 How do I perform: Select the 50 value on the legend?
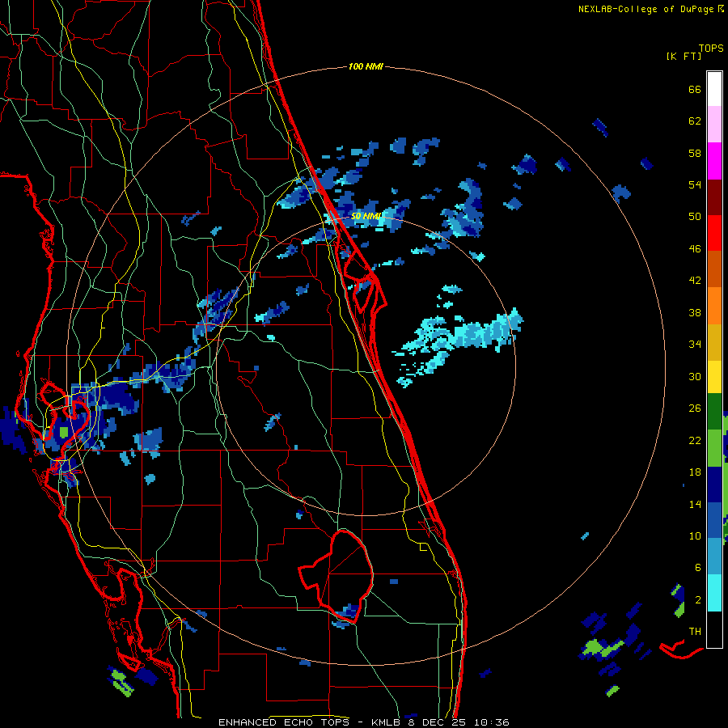pos(695,217)
